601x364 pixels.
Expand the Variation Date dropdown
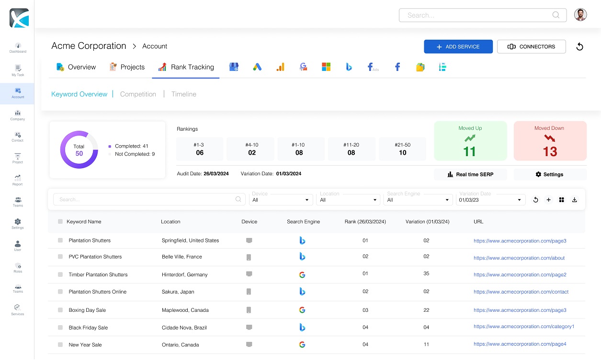(x=490, y=200)
